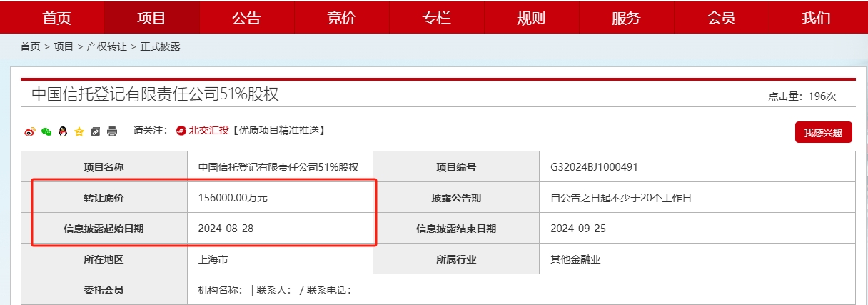
Task: Open the 会员 menu item
Action: click(721, 18)
